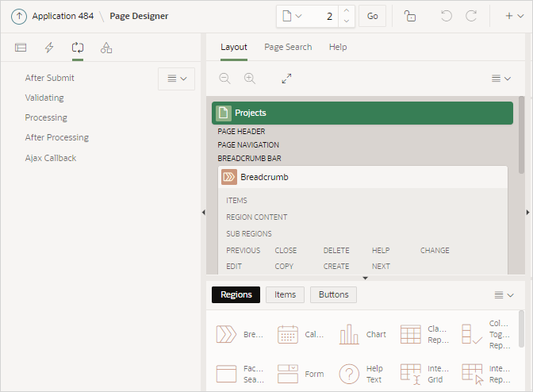The height and width of the screenshot is (392, 533).
Task: Open the Rendering tab icon
Action: click(21, 48)
